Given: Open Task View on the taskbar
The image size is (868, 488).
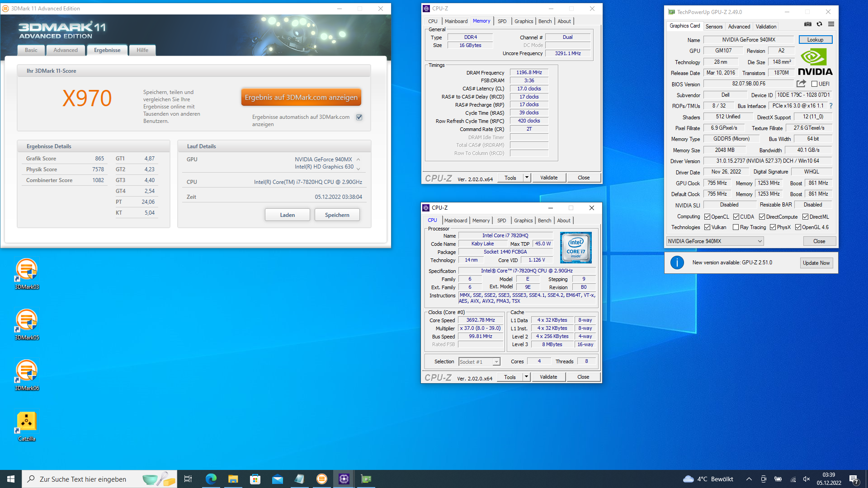Looking at the screenshot, I should pos(188,479).
